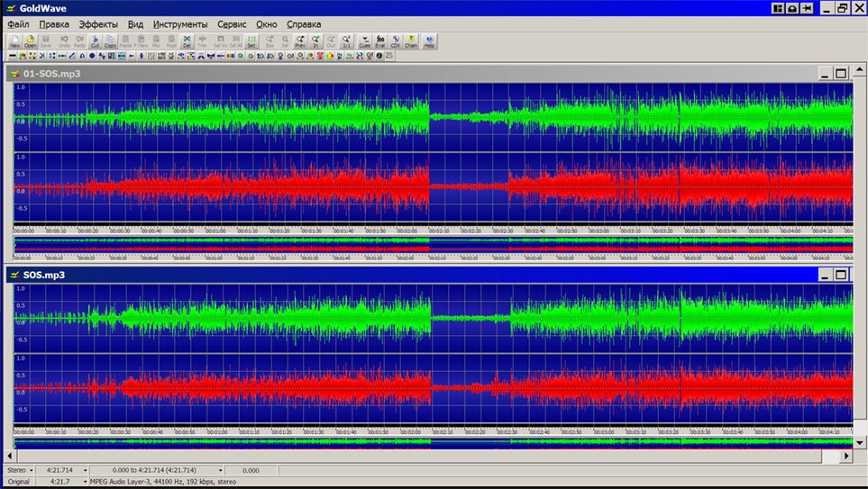Expand the Stereo channel dropdown
The width and height of the screenshot is (868, 489).
point(30,470)
